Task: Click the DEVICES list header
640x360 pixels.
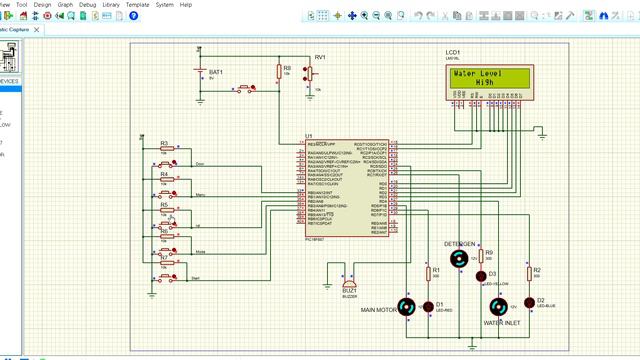Action: point(10,81)
